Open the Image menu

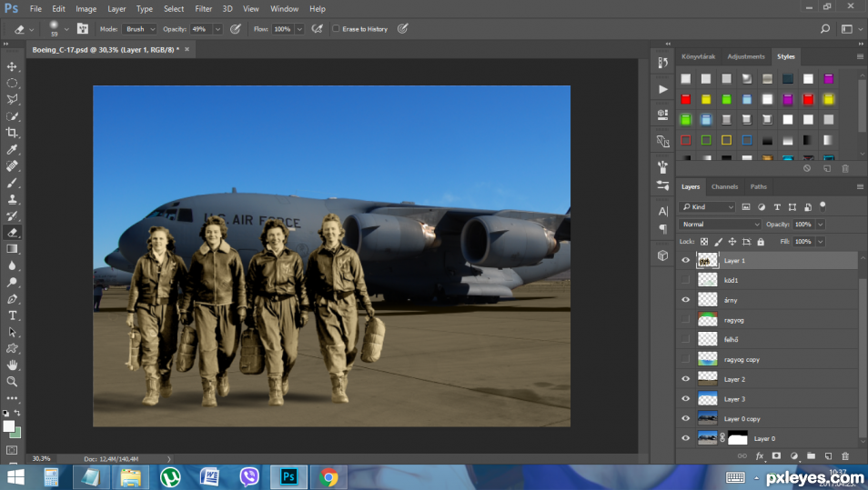pos(86,9)
